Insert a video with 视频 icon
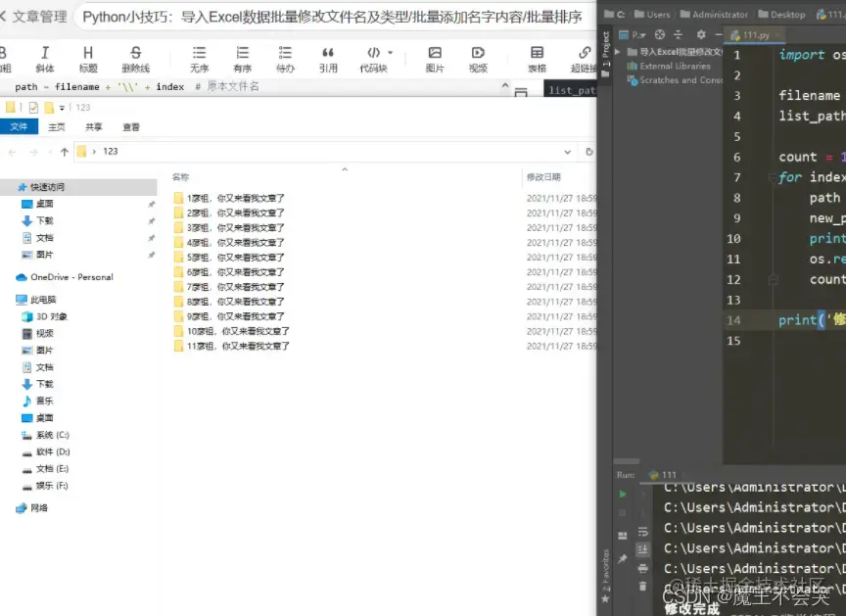The height and width of the screenshot is (616, 846). (478, 59)
